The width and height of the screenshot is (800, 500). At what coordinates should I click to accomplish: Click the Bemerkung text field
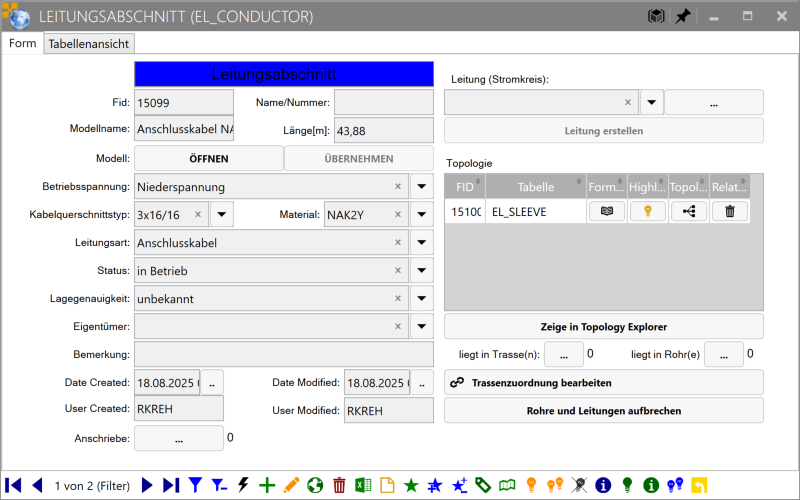284,355
